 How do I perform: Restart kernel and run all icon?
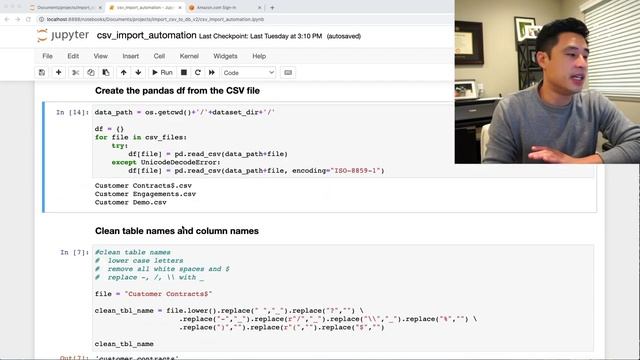tap(211, 73)
